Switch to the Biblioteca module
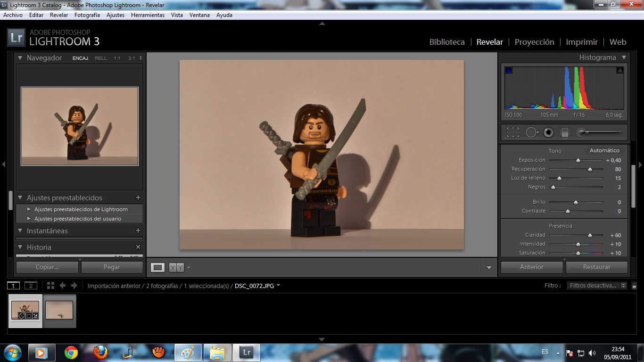This screenshot has height=362, width=644. coord(447,42)
